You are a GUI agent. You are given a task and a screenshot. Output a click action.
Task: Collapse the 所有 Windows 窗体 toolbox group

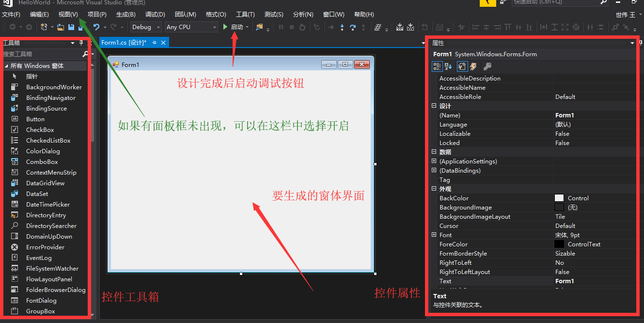6,65
